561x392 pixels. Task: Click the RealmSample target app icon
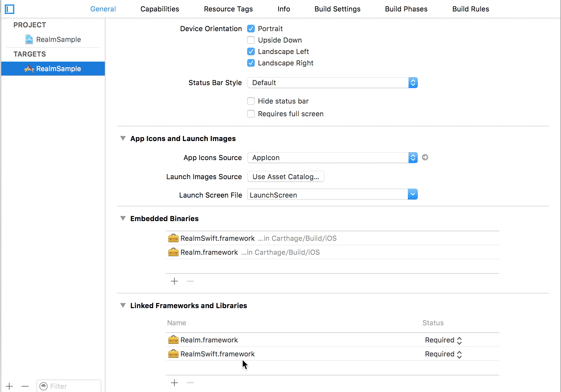tap(29, 69)
